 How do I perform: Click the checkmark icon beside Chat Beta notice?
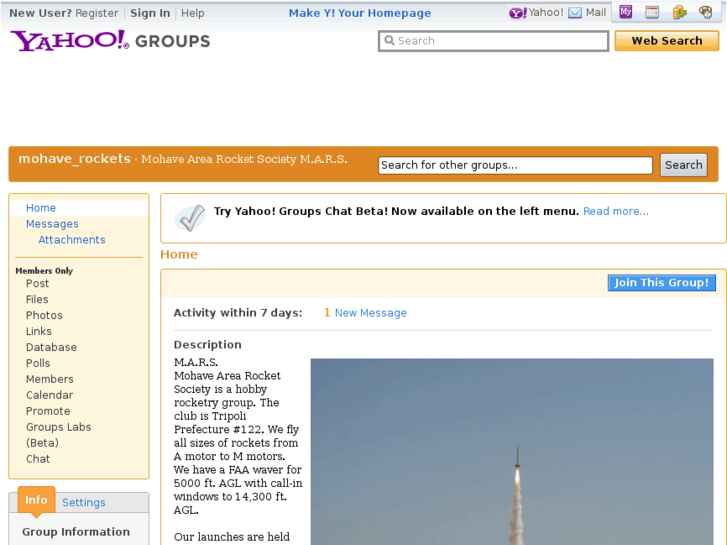tap(191, 218)
